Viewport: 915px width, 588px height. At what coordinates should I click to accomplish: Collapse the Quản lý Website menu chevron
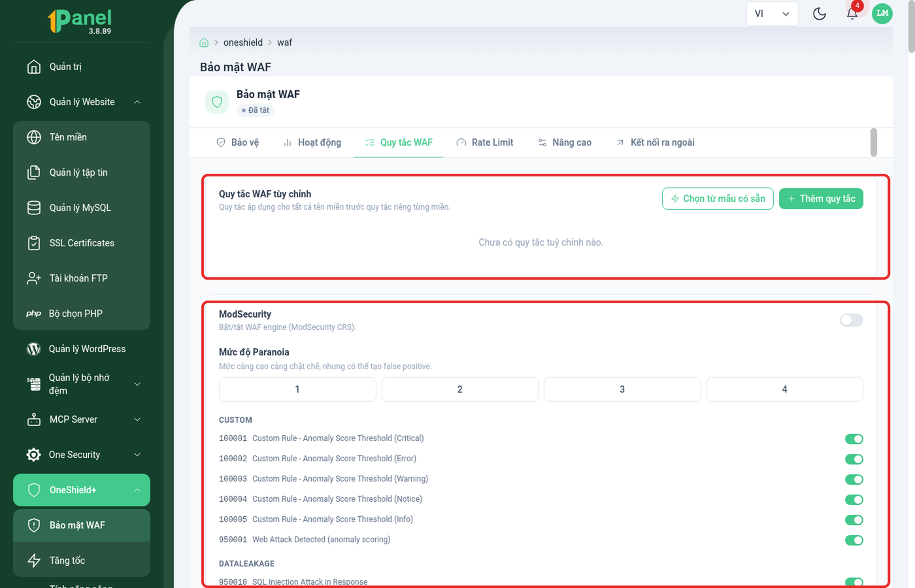(x=137, y=102)
